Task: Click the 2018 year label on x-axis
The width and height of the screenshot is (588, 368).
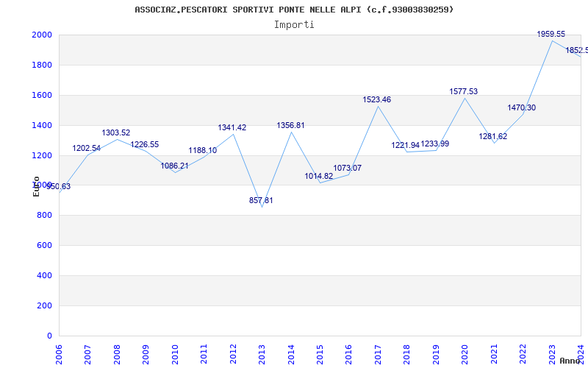Action: coord(407,355)
